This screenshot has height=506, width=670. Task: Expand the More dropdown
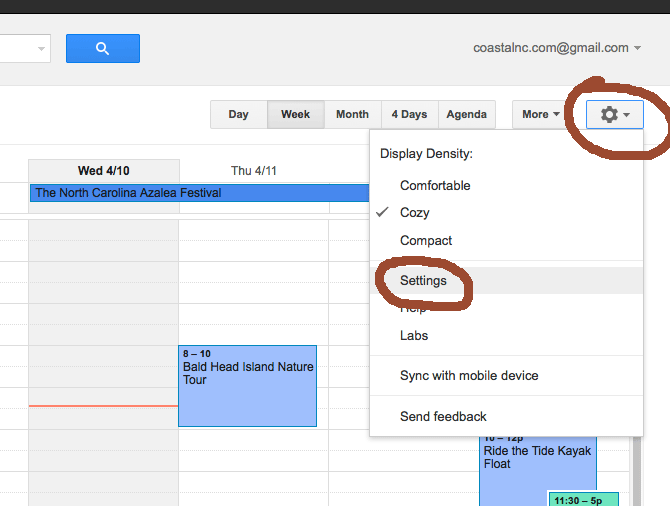pyautogui.click(x=541, y=115)
